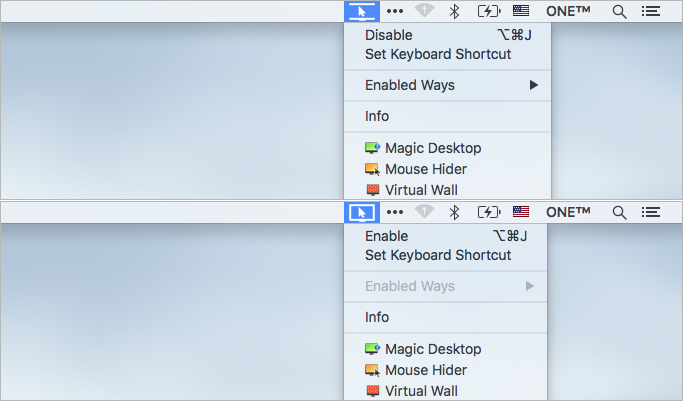
Task: Click Virtual Wall label in top menu
Action: tap(421, 190)
